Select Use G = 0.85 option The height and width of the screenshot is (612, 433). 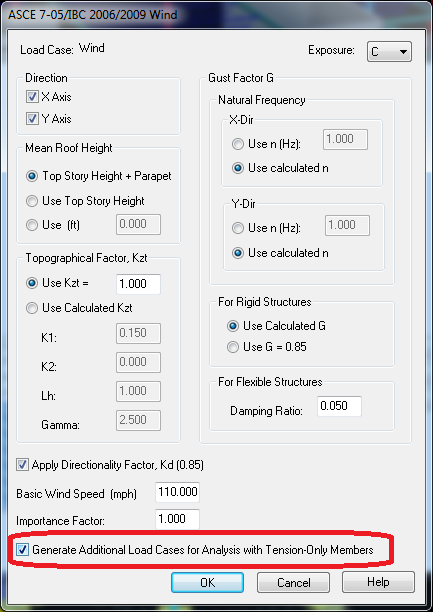point(233,347)
